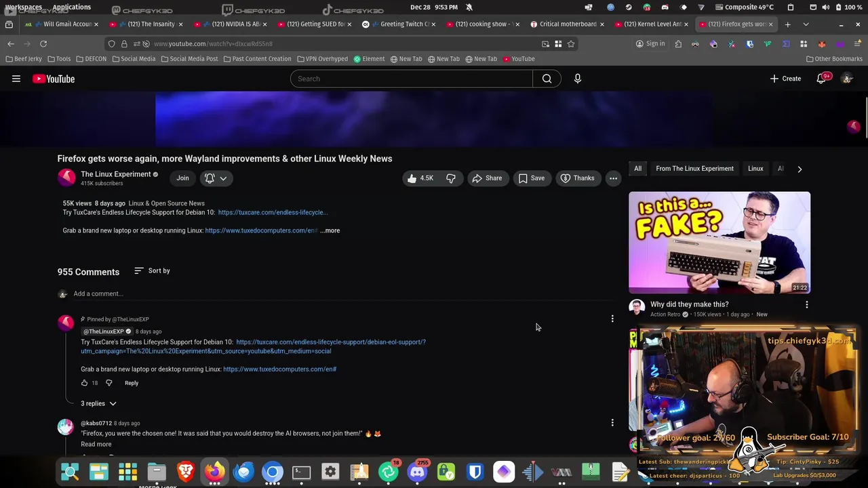Image resolution: width=868 pixels, height=488 pixels.
Task: Select 'From The Linux Experiment' chip
Action: coord(694,169)
